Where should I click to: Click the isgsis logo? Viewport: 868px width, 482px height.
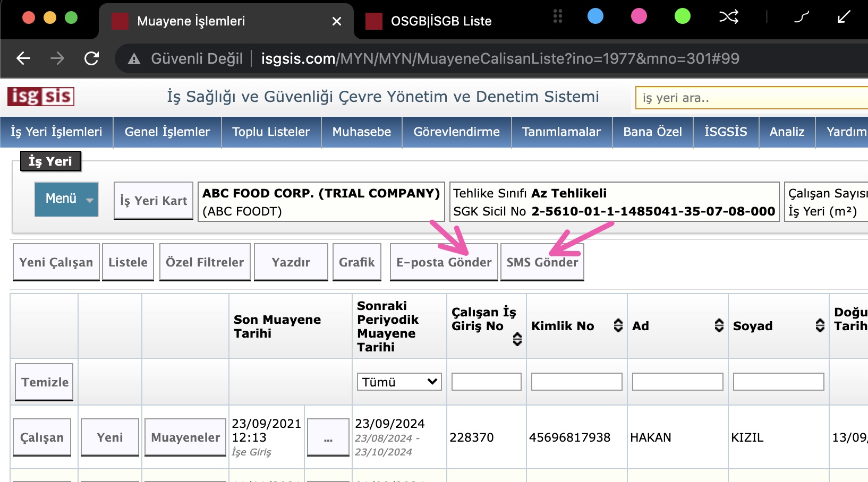tap(41, 97)
